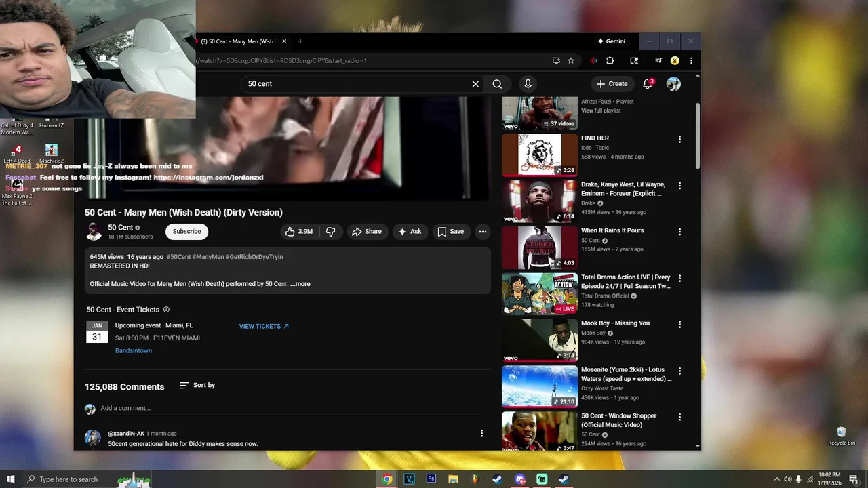Screen dimensions: 868x488
Task: Open options menu for Mosenite Lotus Waters
Action: tap(679, 371)
